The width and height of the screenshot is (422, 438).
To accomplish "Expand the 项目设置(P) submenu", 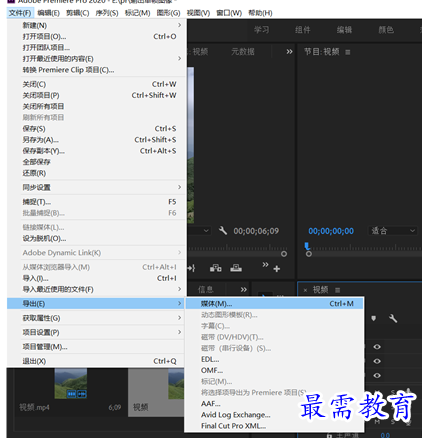I will tap(97, 332).
